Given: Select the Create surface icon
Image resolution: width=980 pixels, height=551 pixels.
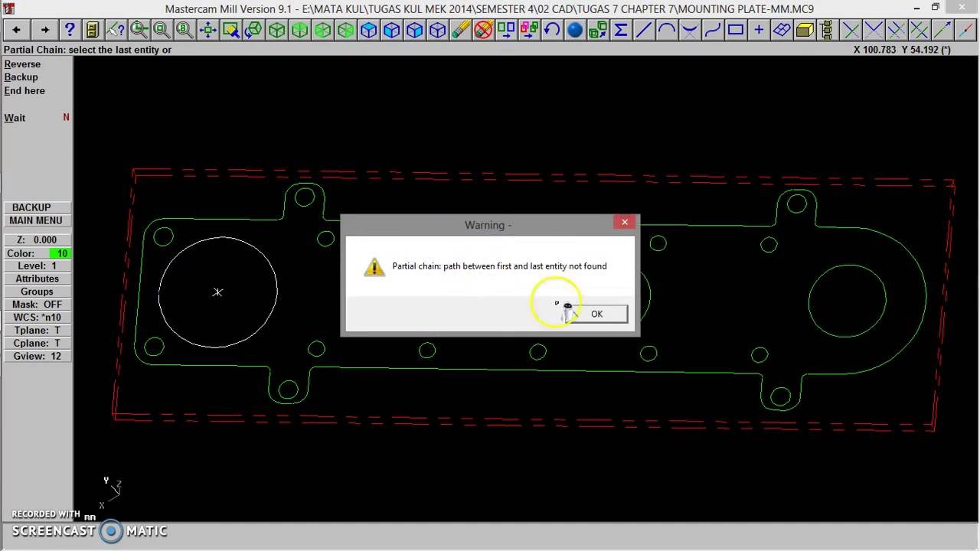Looking at the screenshot, I should pos(782,30).
